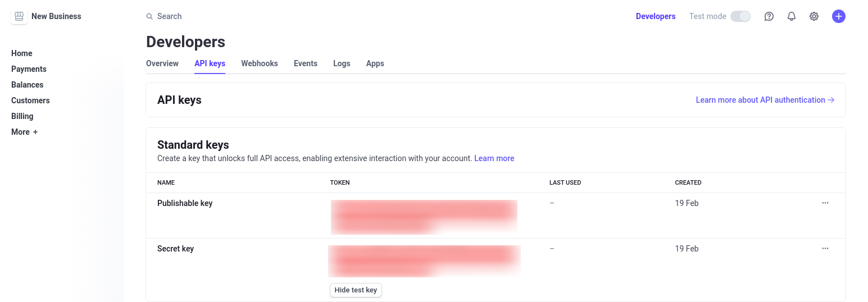Click the blurred Publishable key token
The image size is (868, 302).
pos(424,216)
